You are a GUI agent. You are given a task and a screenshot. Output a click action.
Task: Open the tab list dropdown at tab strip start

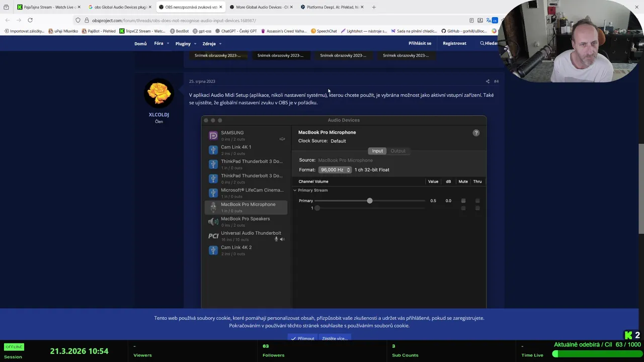6,7
